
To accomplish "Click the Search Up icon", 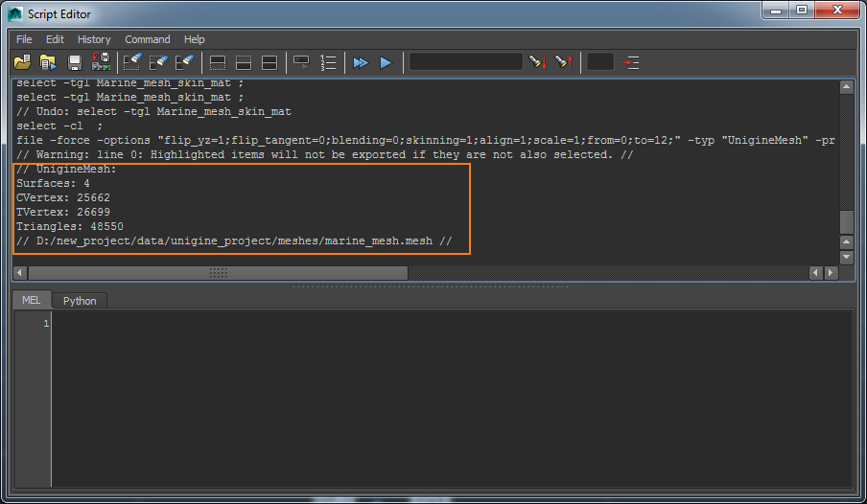I will pyautogui.click(x=564, y=62).
